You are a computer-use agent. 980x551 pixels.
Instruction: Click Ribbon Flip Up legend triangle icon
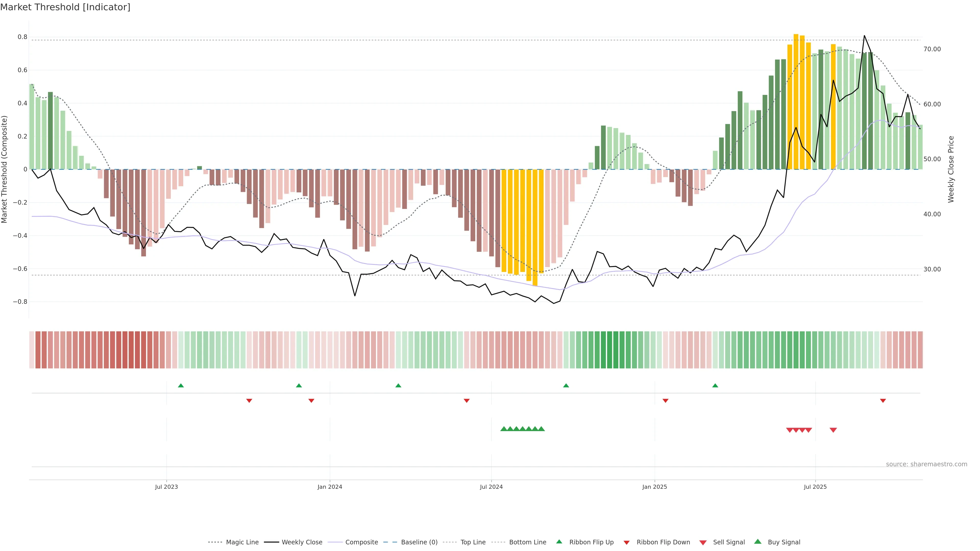559,542
